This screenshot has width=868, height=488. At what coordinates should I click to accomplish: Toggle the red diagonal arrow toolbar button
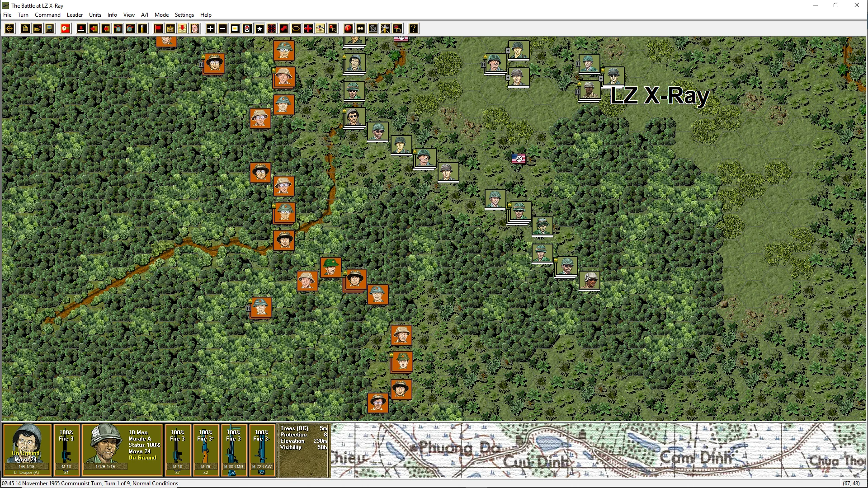(x=283, y=29)
